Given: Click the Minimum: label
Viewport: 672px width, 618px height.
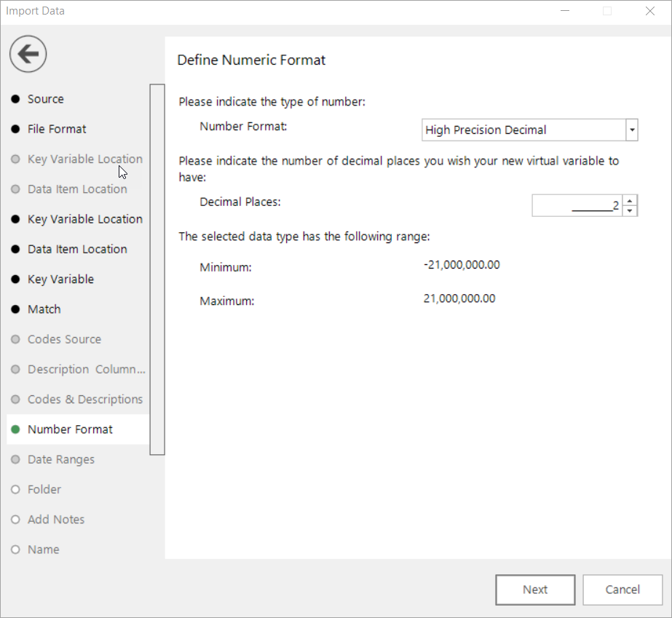Looking at the screenshot, I should click(226, 267).
